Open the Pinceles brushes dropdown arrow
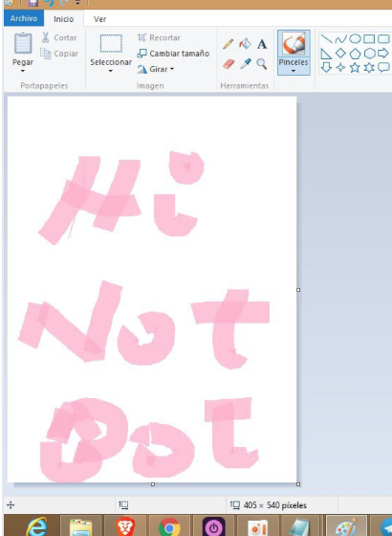Image resolution: width=392 pixels, height=536 pixels. [294, 71]
